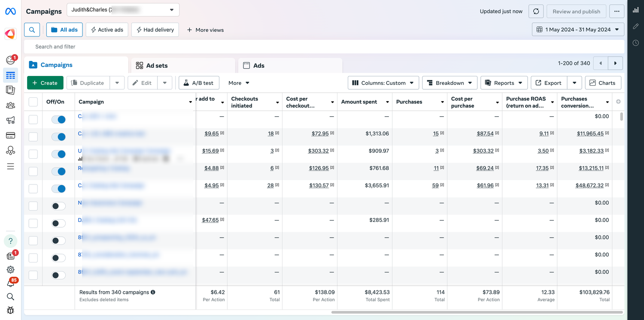644x320 pixels.
Task: Click the refresh data button
Action: click(536, 12)
